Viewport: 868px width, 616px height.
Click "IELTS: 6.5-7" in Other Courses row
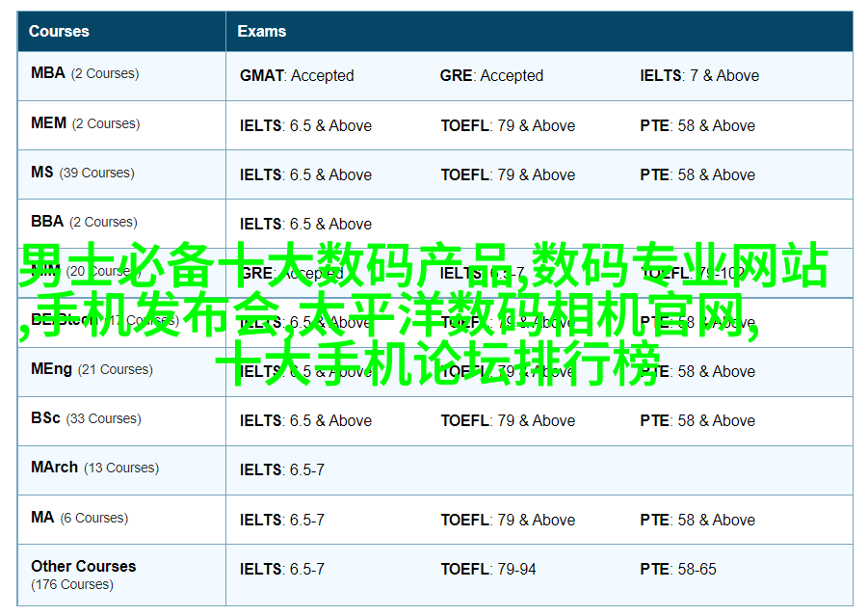pyautogui.click(x=281, y=570)
